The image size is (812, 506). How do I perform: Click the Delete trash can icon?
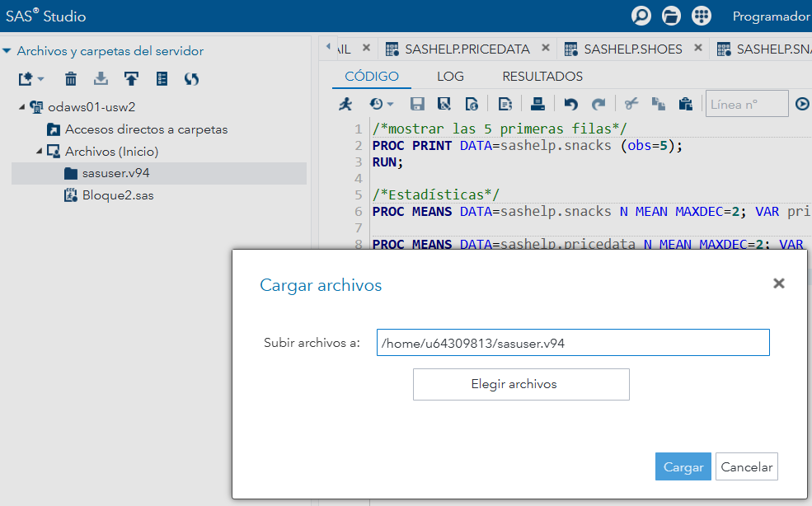72,79
